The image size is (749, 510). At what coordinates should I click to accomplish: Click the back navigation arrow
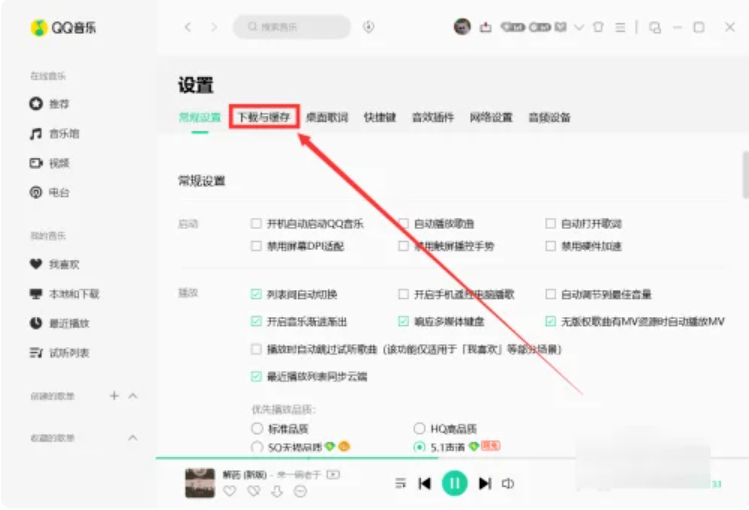(187, 27)
